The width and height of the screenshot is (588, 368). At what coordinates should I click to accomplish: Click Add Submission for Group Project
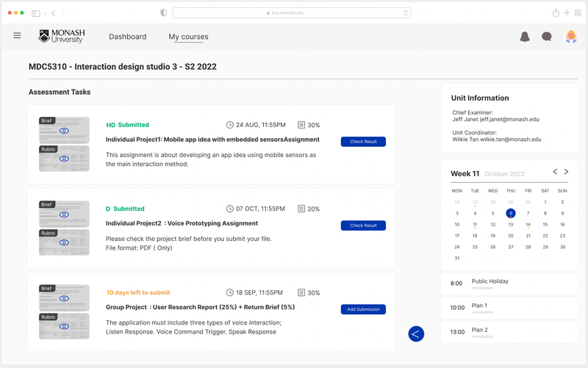[363, 309]
